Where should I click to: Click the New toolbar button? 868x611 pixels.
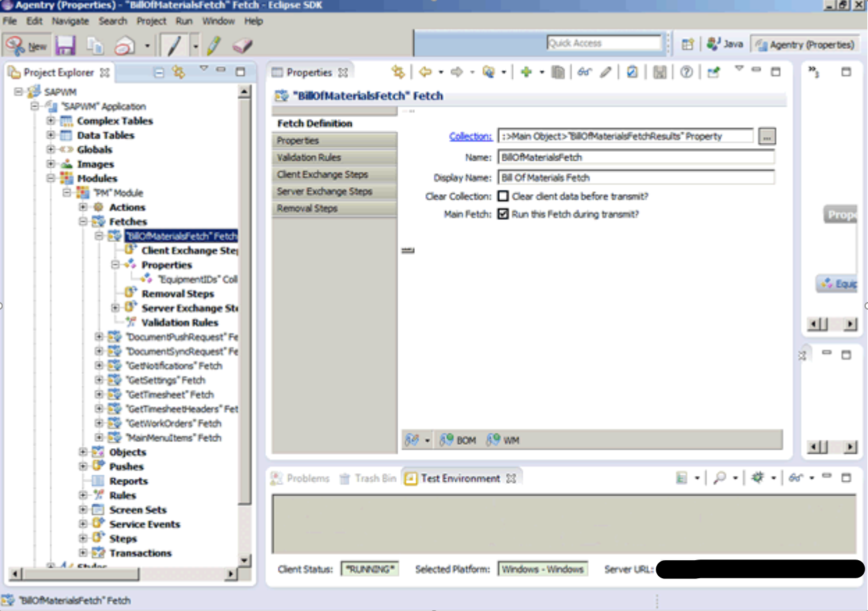(26, 46)
